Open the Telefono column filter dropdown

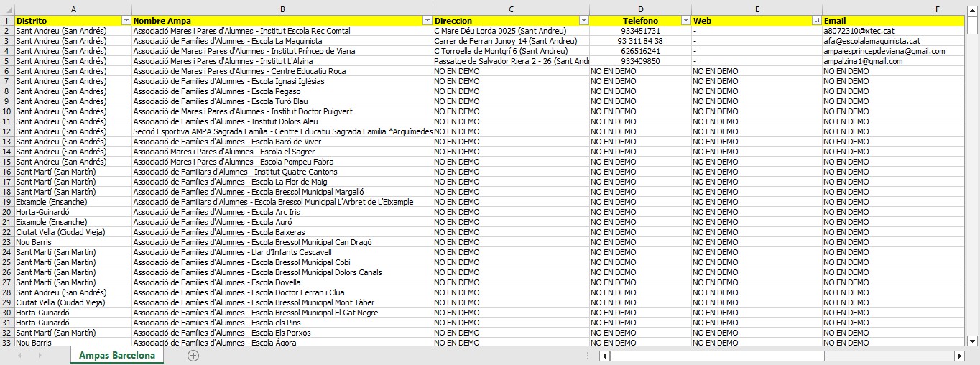[x=686, y=21]
